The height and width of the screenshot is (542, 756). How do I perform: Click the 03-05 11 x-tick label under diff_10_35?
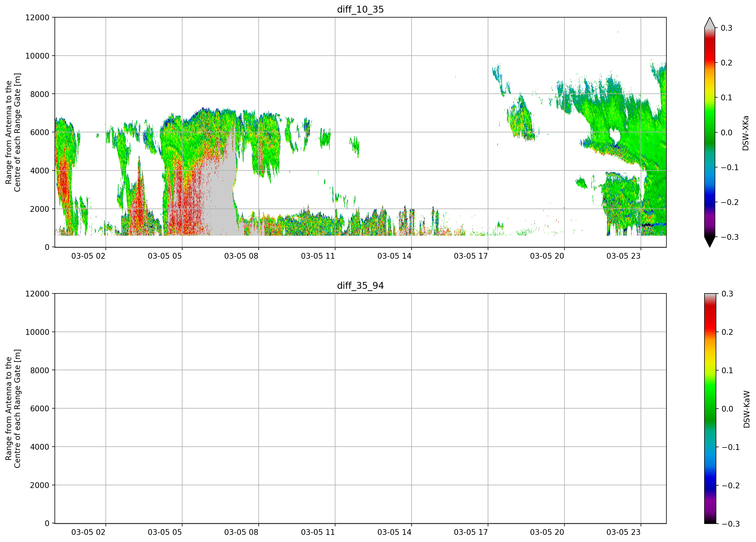coord(318,256)
